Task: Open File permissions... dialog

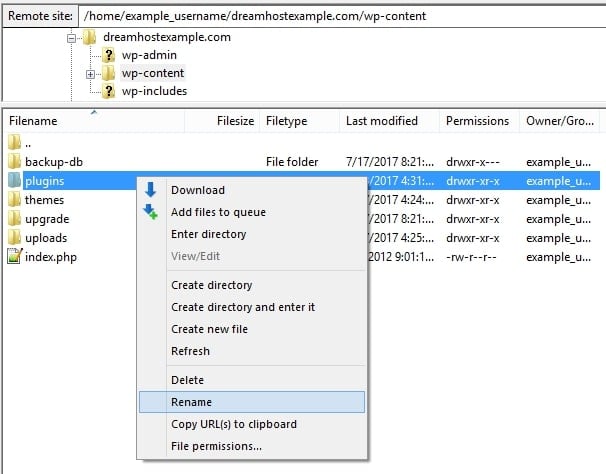Action: pyautogui.click(x=252, y=446)
